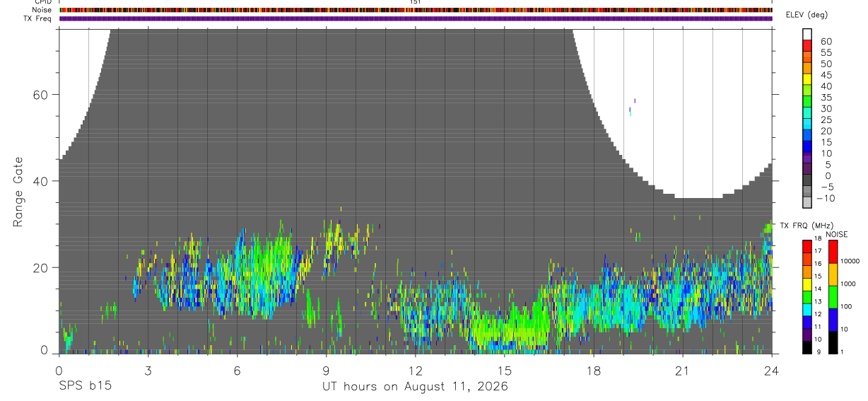Click the red 60-degree elevation swatch
The image size is (868, 401).
pos(807,46)
